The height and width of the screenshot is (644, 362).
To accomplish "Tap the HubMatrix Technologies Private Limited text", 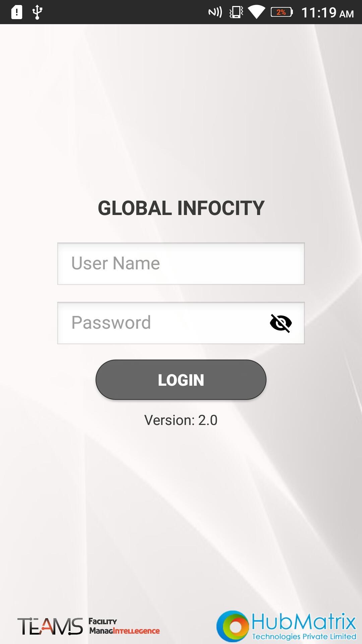I will click(304, 636).
